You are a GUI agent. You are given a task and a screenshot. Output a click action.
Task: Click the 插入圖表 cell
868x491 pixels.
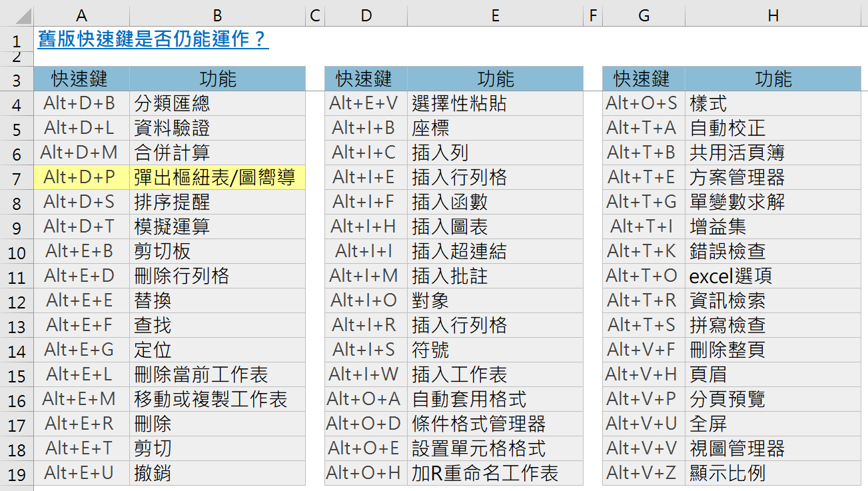pyautogui.click(x=495, y=227)
